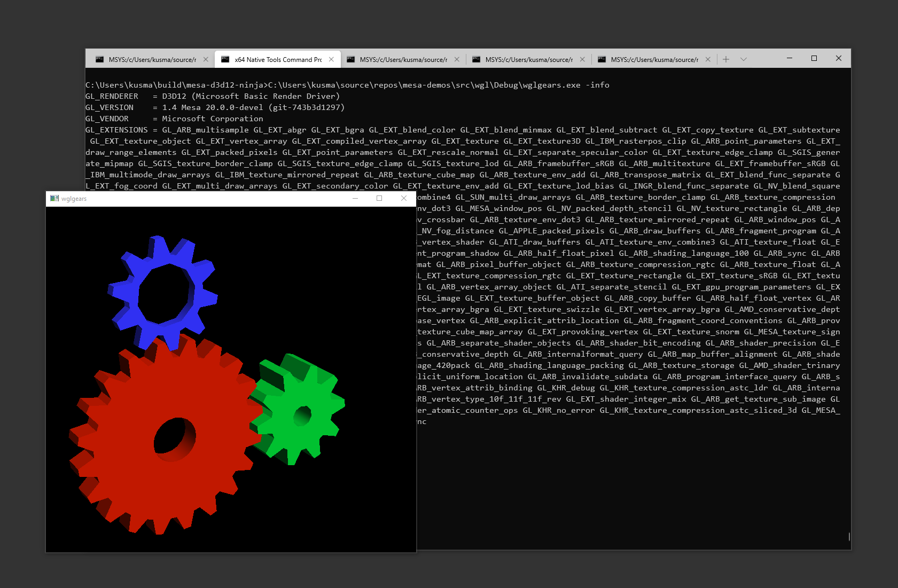Open a new terminal tab with the plus icon
This screenshot has width=898, height=588.
pyautogui.click(x=725, y=59)
